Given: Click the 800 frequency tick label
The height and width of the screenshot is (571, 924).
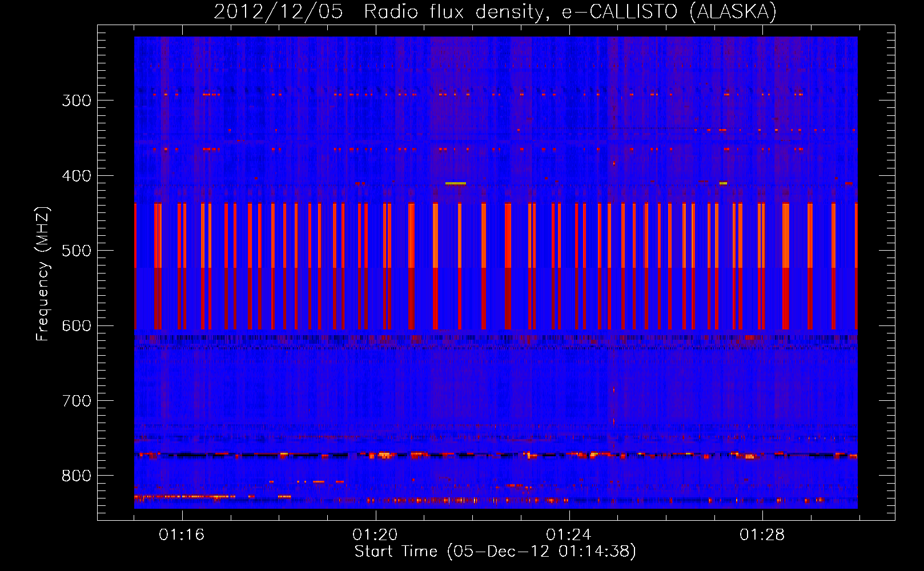Looking at the screenshot, I should [77, 476].
